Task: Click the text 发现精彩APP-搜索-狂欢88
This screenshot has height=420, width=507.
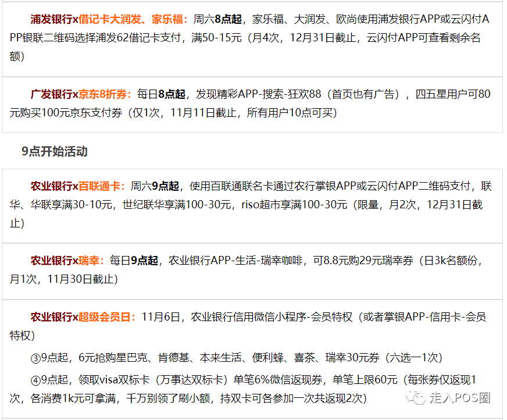Action: 258,94
